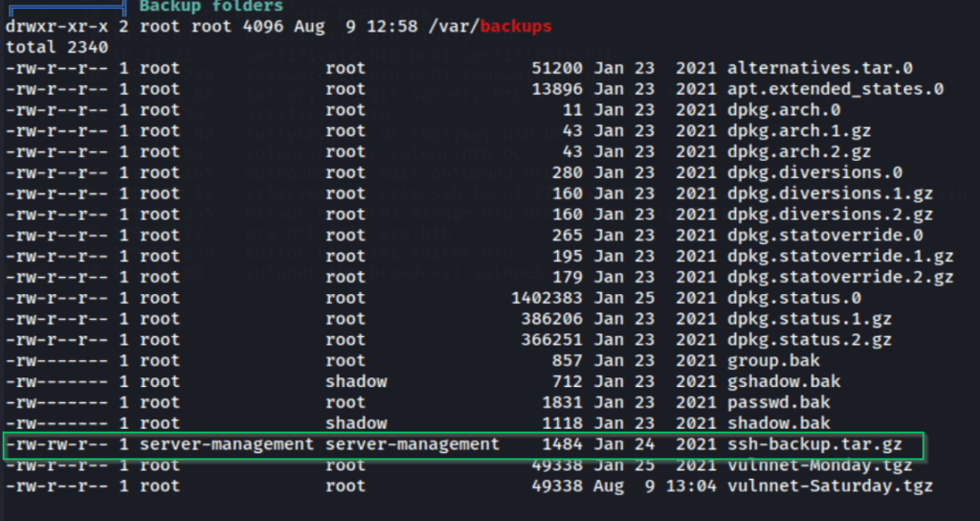This screenshot has width=980, height=521.
Task: Select the shadow group on gshadow.bak row
Action: click(x=356, y=381)
